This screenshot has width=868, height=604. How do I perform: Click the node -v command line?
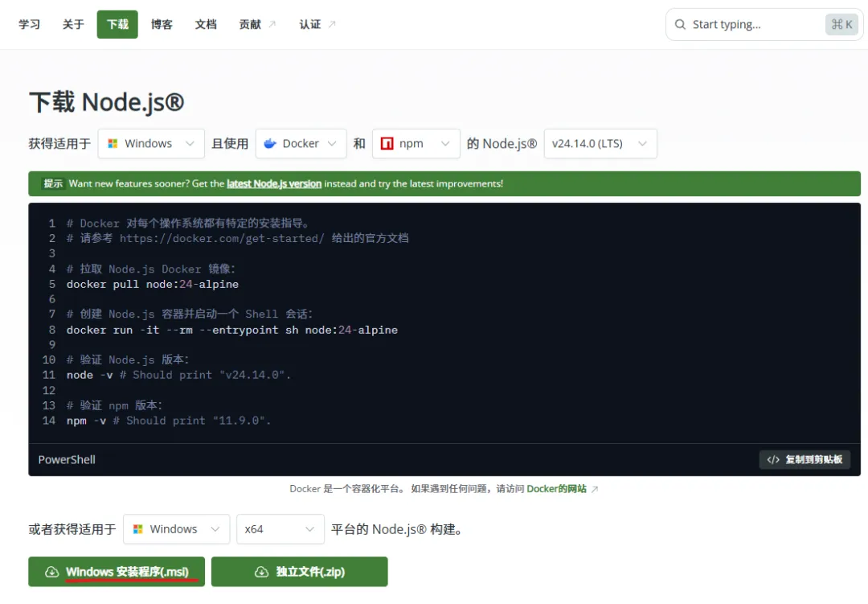pyautogui.click(x=178, y=375)
